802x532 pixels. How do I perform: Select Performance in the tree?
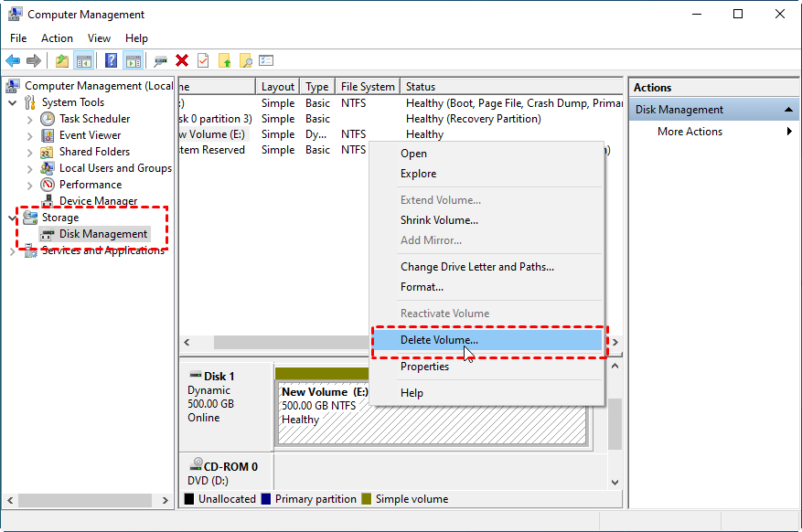click(x=91, y=184)
